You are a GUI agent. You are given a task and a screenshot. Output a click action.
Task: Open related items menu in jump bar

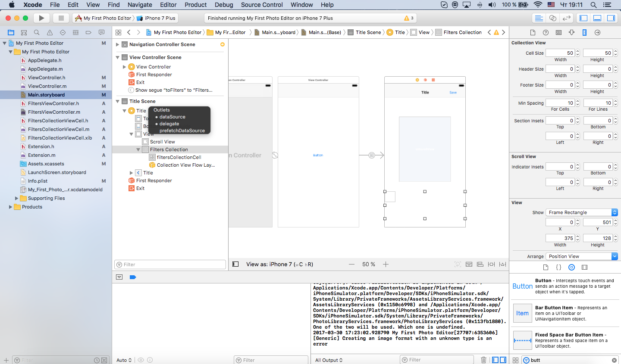(x=118, y=32)
